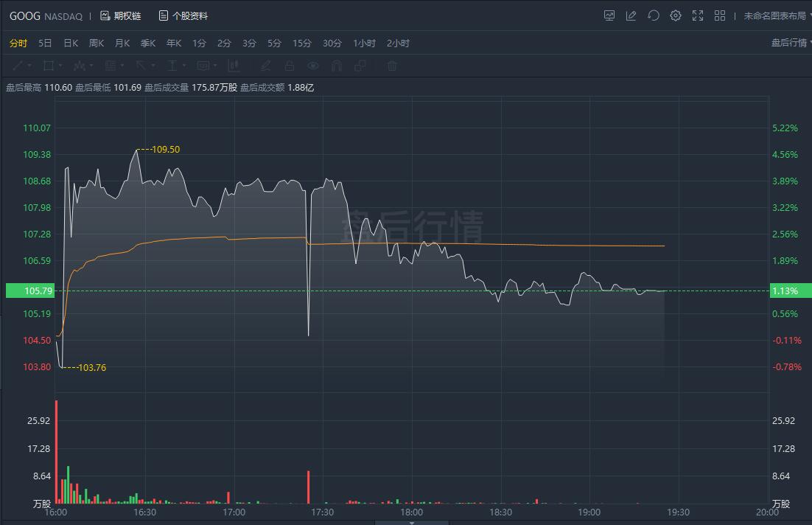This screenshot has height=525, width=812.
Task: Click the pencil drawing-edit icon in header
Action: (631, 15)
